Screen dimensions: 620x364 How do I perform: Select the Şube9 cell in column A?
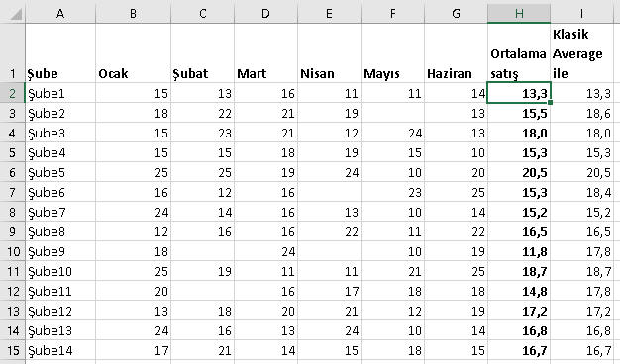(60, 251)
